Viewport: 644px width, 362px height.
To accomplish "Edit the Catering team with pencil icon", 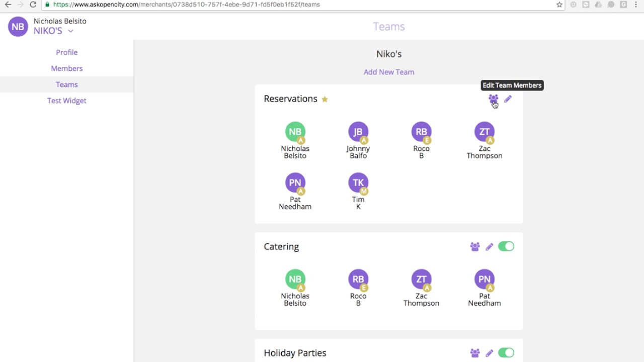I will click(x=489, y=246).
